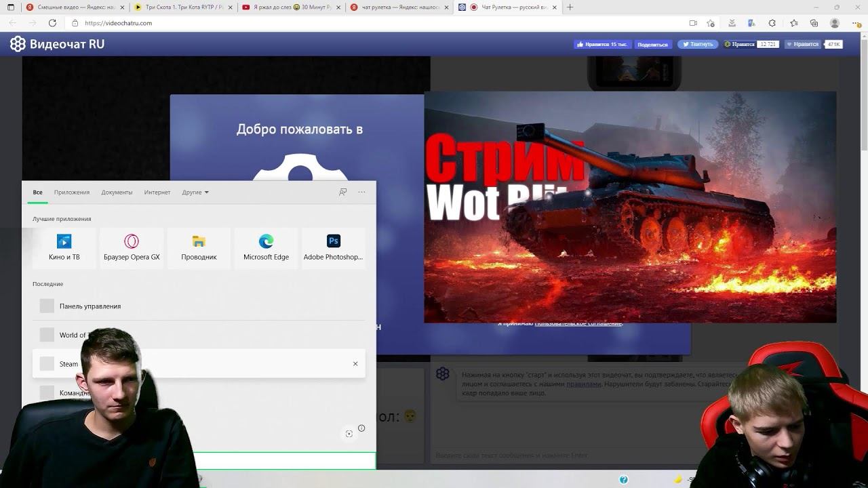Open Панель управления from recent list
The height and width of the screenshot is (488, 868).
(199, 306)
